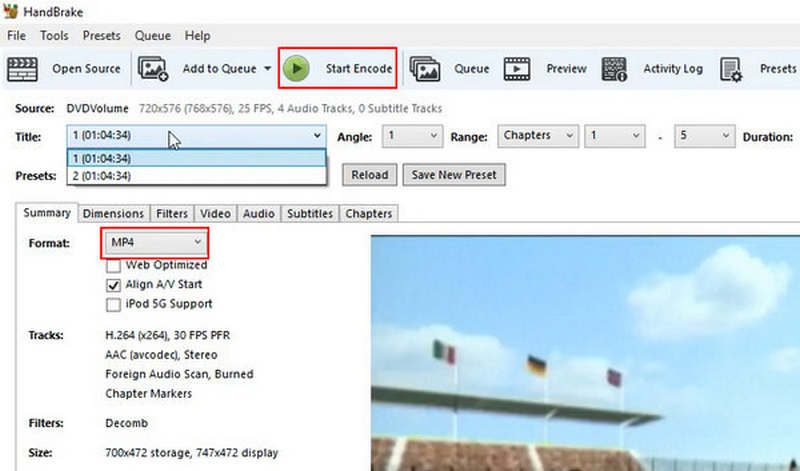Click the Decomb filter text
Viewport: 800px width, 471px height.
(x=127, y=423)
